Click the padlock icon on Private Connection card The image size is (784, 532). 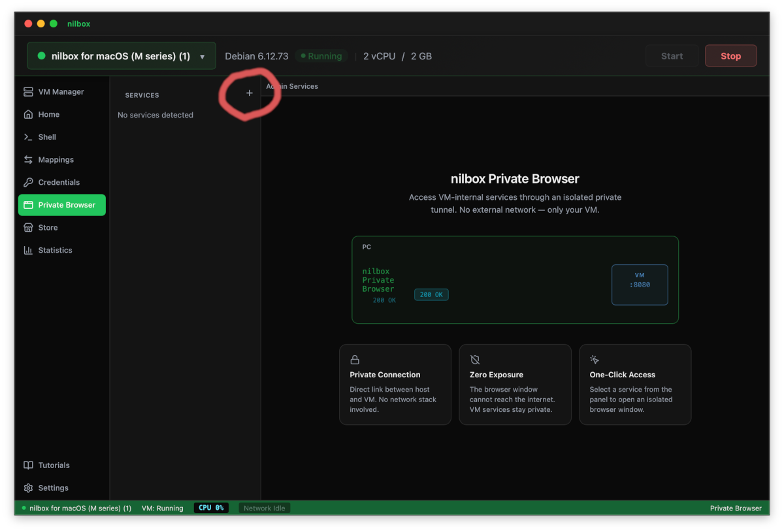pyautogui.click(x=354, y=359)
